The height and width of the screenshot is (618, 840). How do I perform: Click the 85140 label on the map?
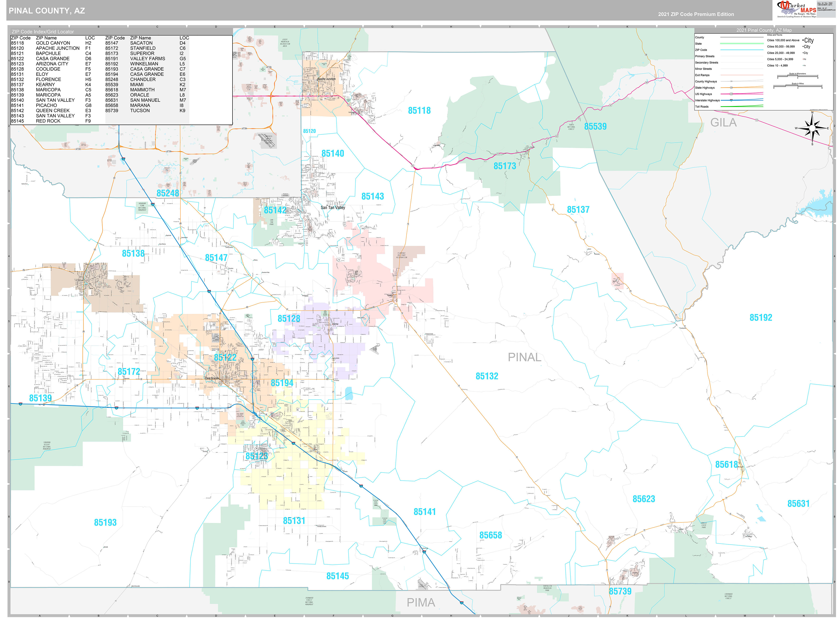pyautogui.click(x=333, y=154)
